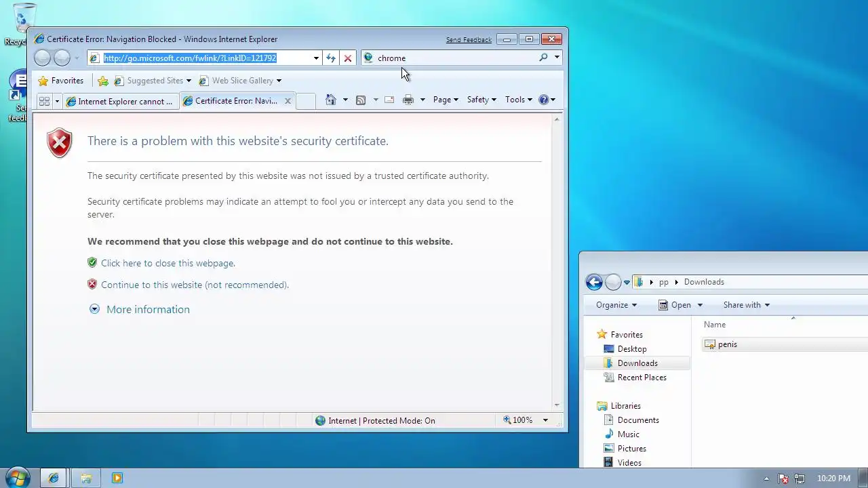The image size is (868, 488).
Task: Open the Safety menu
Action: coord(481,100)
